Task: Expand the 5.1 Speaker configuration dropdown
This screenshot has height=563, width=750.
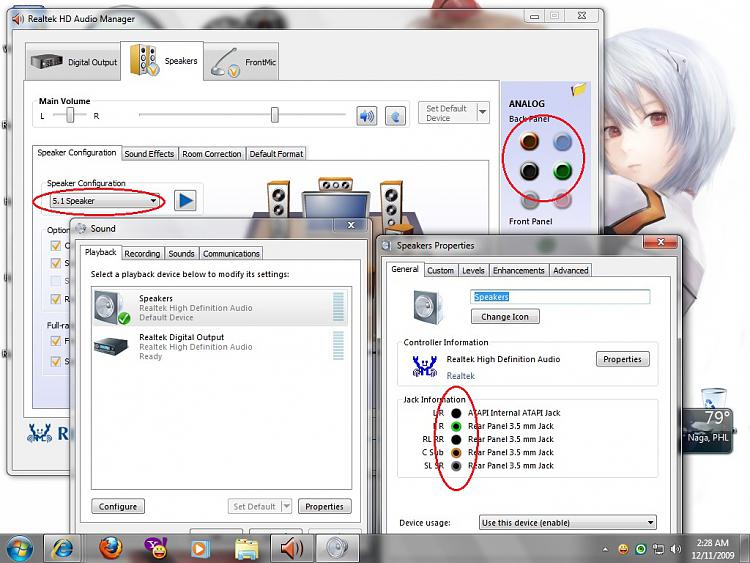Action: (105, 201)
